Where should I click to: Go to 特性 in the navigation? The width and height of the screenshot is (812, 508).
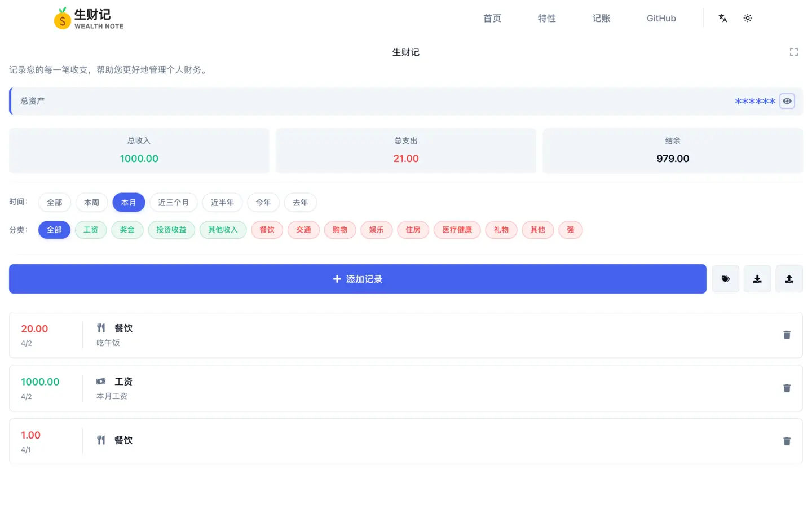[x=546, y=19]
